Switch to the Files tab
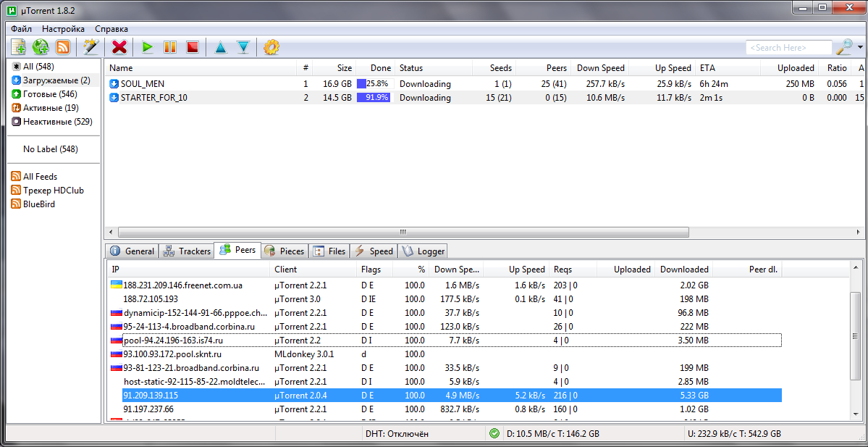This screenshot has width=868, height=447. point(330,251)
